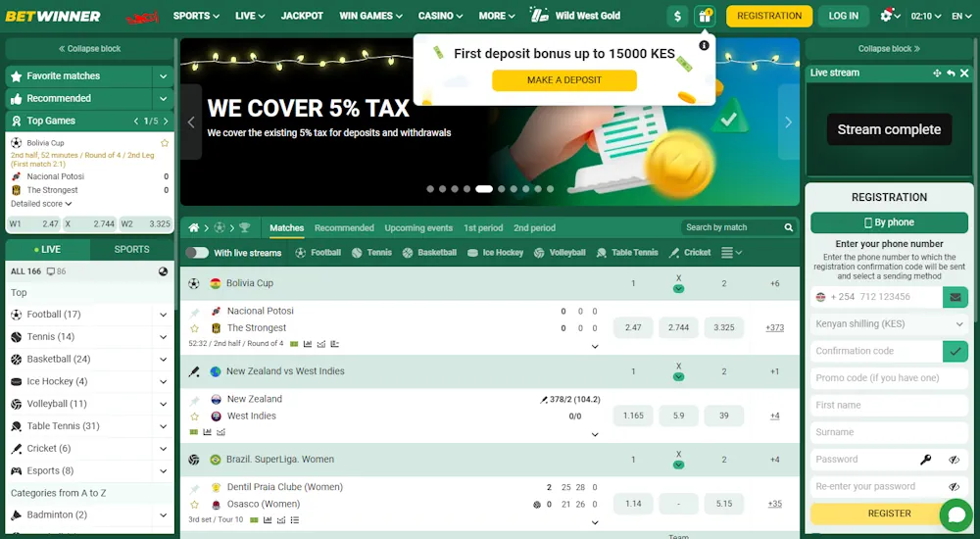This screenshot has height=539, width=980.
Task: Expand the Football (17) category
Action: [163, 315]
